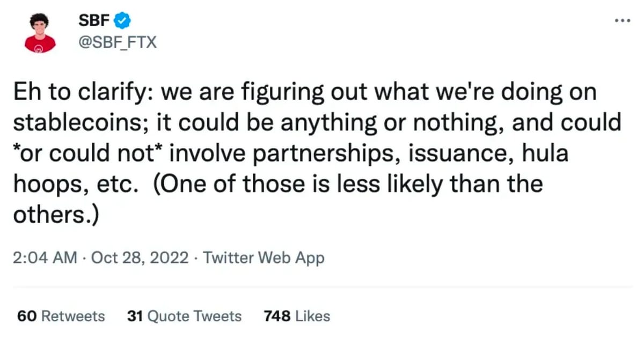Click the opening words "Eh to clarify"

83,93
